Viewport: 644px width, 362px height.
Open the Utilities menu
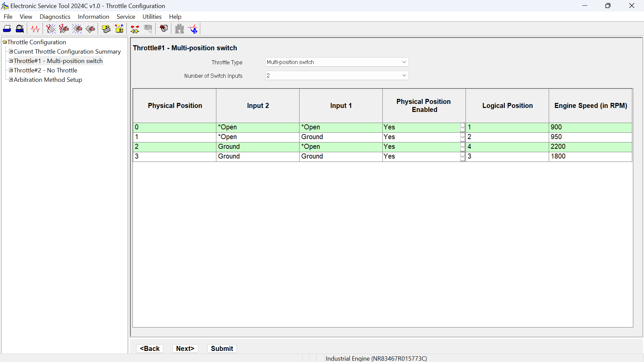[x=152, y=17]
